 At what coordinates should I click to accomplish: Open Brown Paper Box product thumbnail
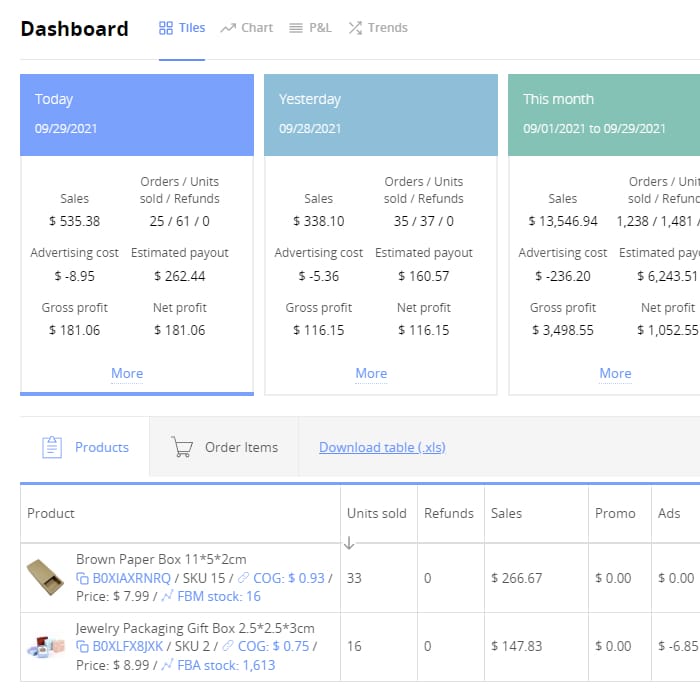[46, 577]
